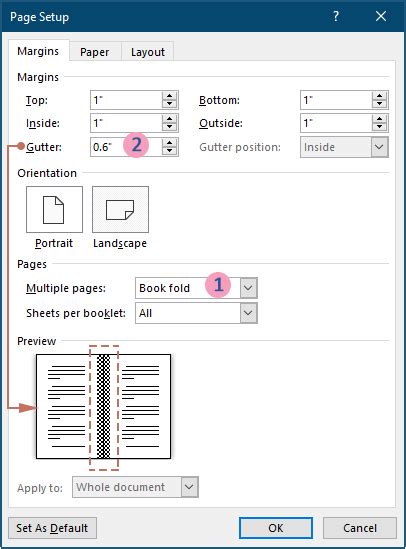This screenshot has height=549, width=406.
Task: Click the Page Setup title text
Action: click(x=40, y=17)
